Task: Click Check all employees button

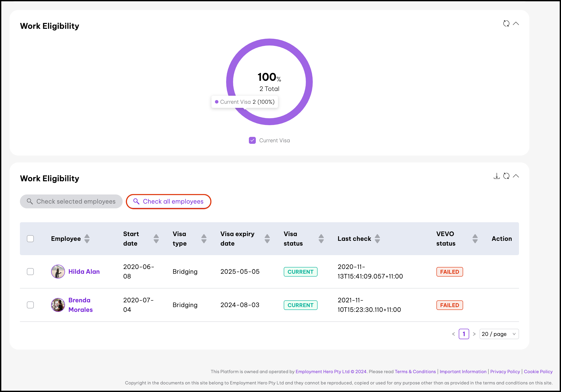Action: tap(168, 201)
